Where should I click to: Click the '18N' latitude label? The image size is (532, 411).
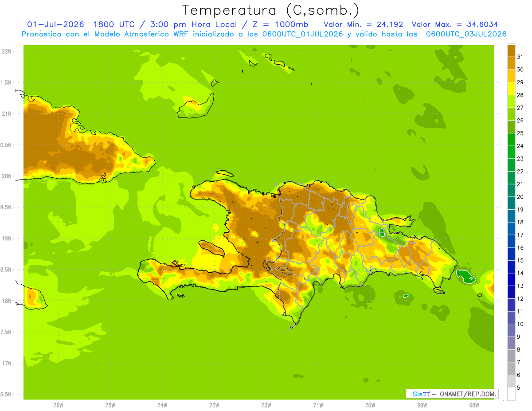coord(7,301)
